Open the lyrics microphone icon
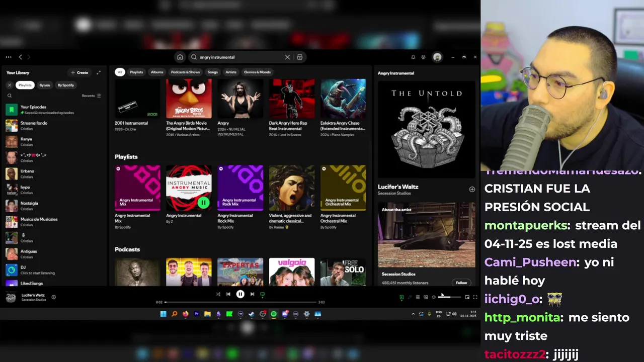 (x=410, y=297)
